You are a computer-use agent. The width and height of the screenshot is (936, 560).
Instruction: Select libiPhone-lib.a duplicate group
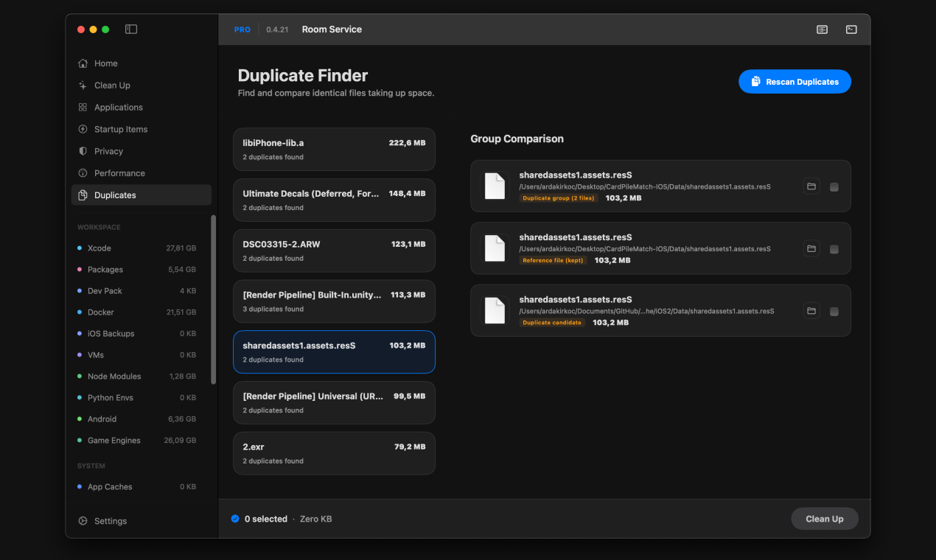point(334,150)
